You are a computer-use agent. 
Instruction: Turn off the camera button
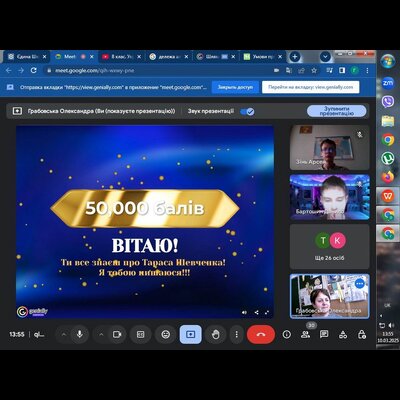[x=117, y=334]
